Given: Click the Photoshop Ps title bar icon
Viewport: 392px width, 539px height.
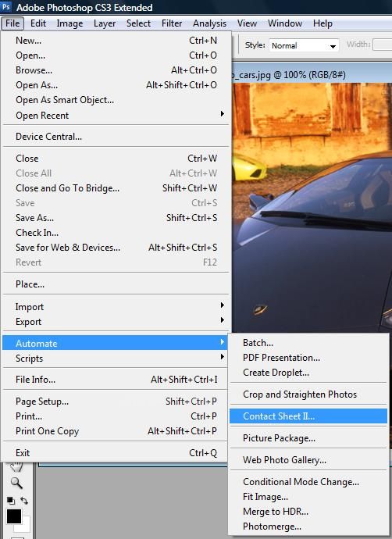Looking at the screenshot, I should point(6,6).
